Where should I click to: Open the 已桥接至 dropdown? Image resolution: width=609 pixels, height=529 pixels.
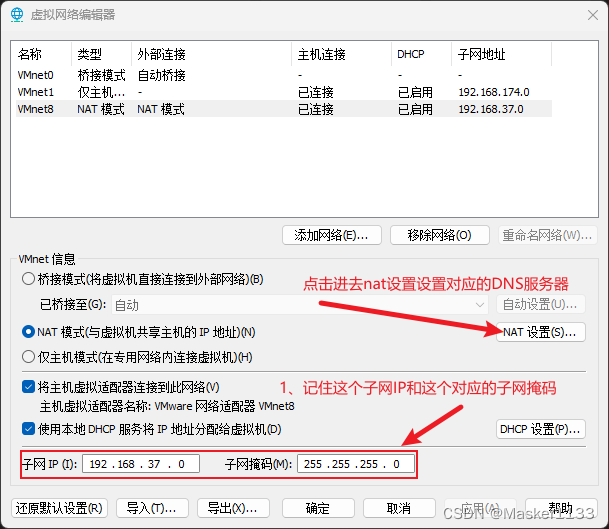tap(300, 305)
